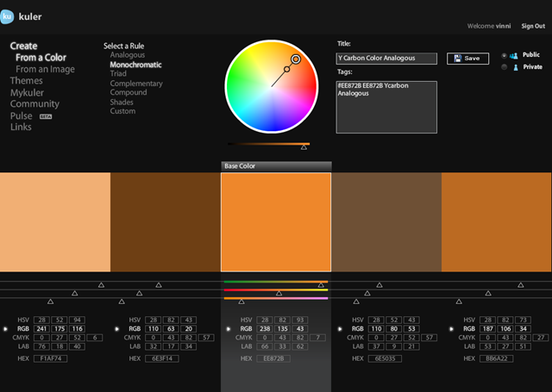The height and width of the screenshot is (392, 552).
Task: Expand the RGB arrow for the base color
Action: [x=228, y=329]
